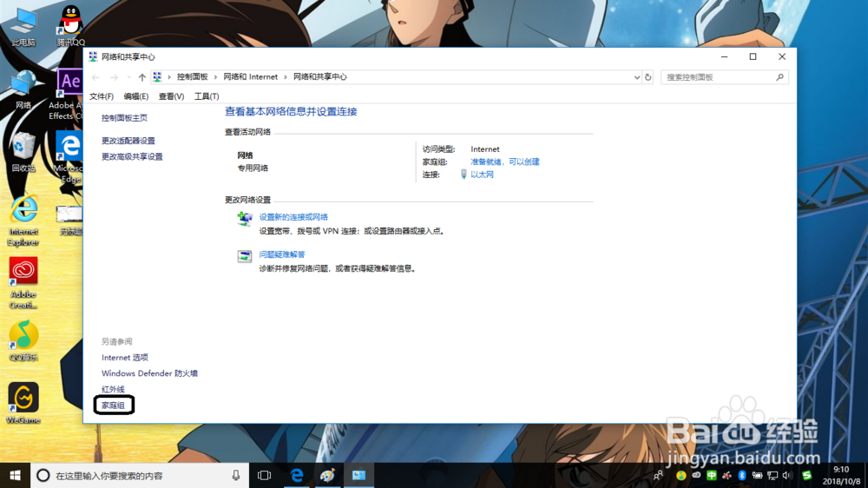The height and width of the screenshot is (488, 868).
Task: Expand chevron after 网络和 Internet breadcrumb
Action: tap(286, 77)
